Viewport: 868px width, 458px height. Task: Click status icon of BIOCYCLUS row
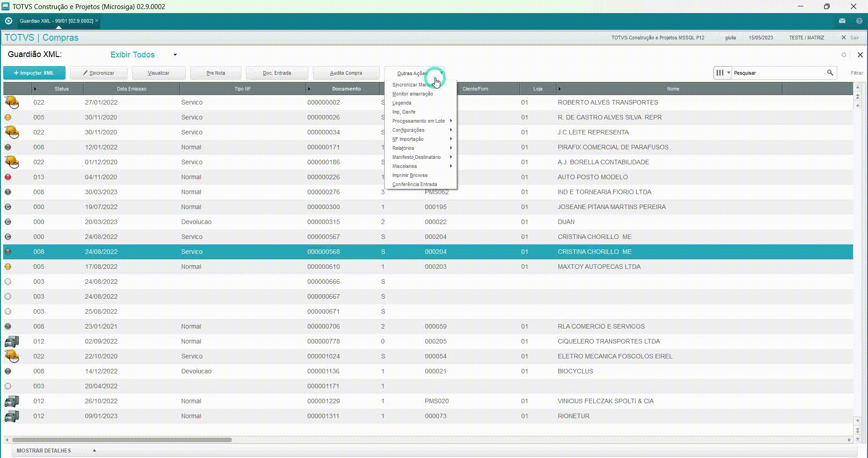[8, 371]
